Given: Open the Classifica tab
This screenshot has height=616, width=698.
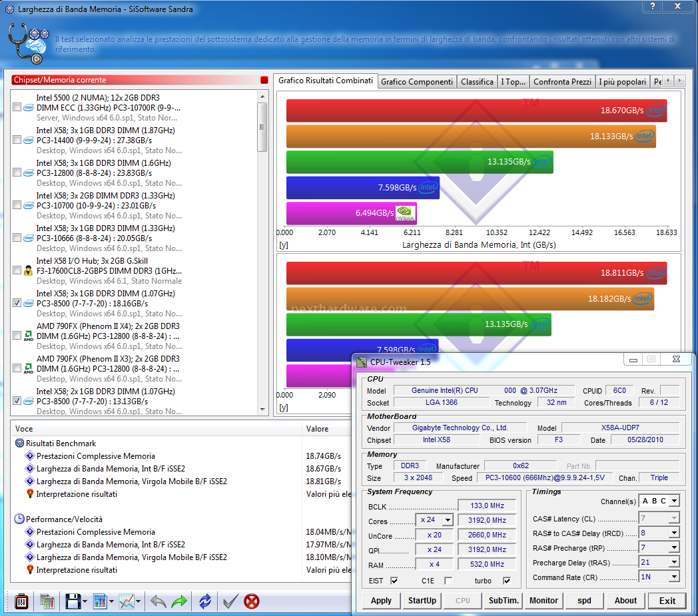Looking at the screenshot, I should coord(477,82).
